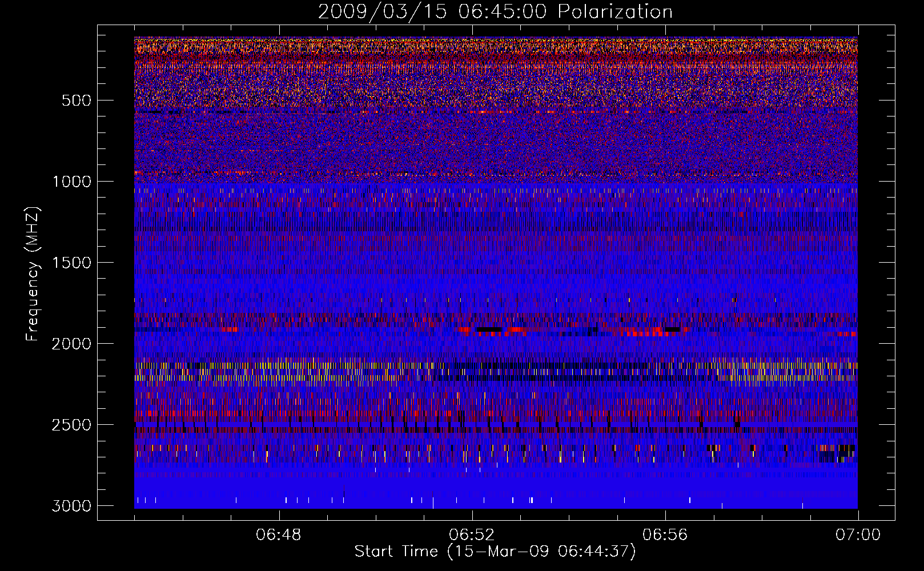Click the 07:00 time tick label

[x=858, y=535]
